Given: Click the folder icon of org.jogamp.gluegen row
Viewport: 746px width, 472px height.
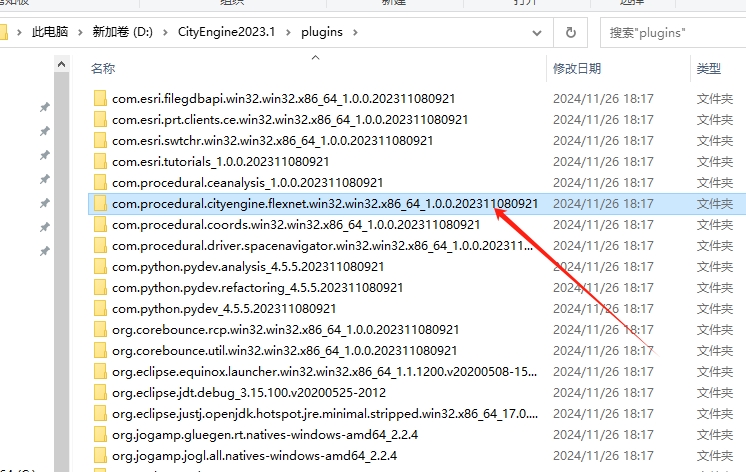Looking at the screenshot, I should point(100,434).
